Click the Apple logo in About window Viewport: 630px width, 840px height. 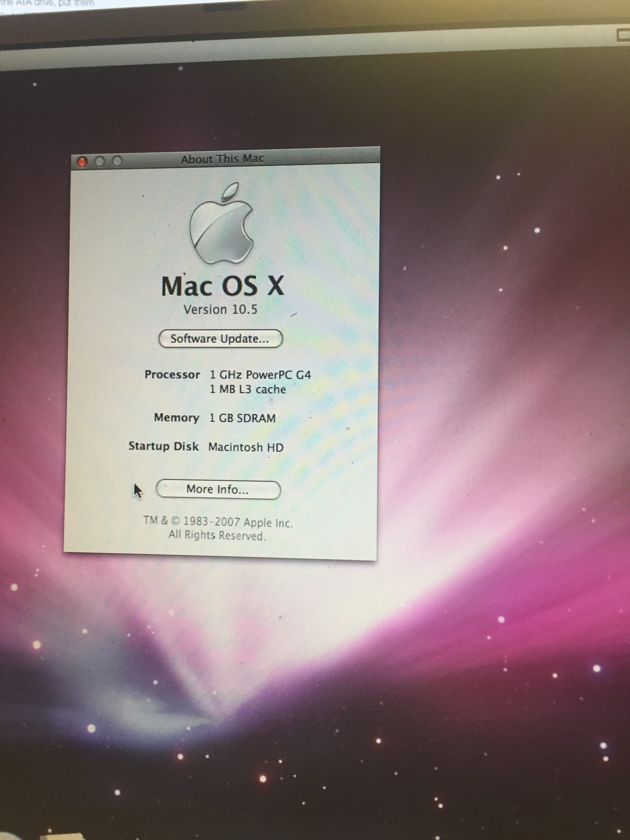(222, 224)
